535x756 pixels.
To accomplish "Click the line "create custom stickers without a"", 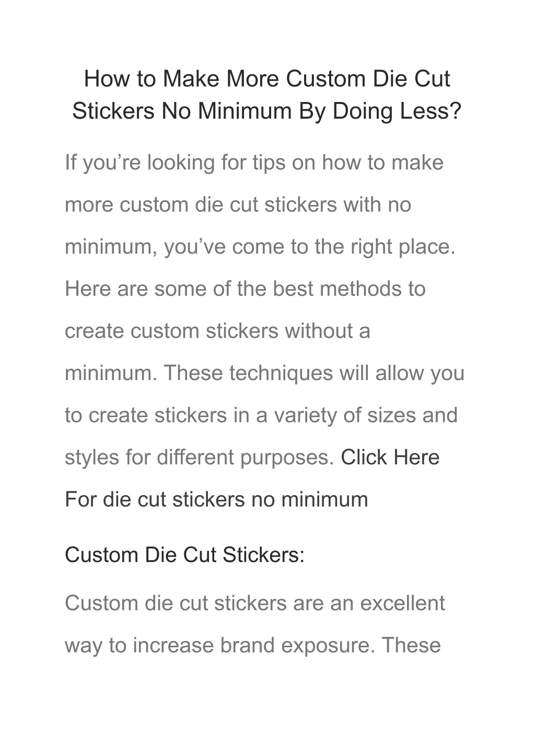I will (x=217, y=331).
